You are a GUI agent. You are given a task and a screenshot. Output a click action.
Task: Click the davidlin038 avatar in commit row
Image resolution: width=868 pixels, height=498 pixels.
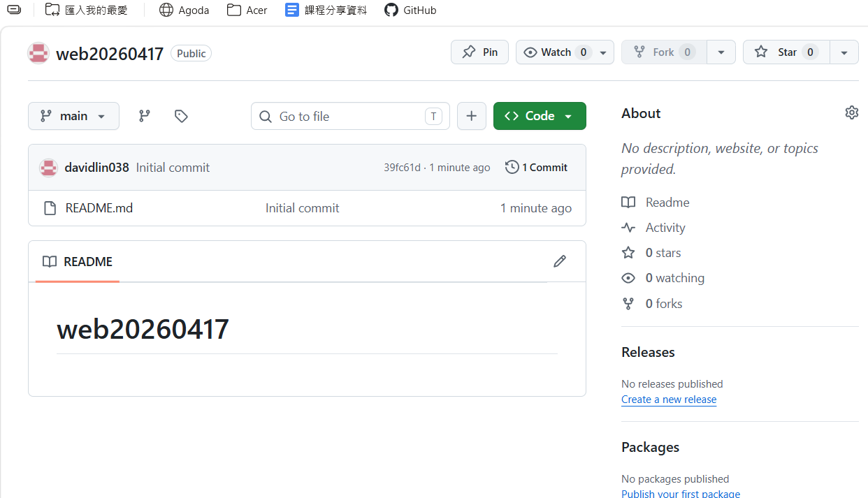click(48, 168)
